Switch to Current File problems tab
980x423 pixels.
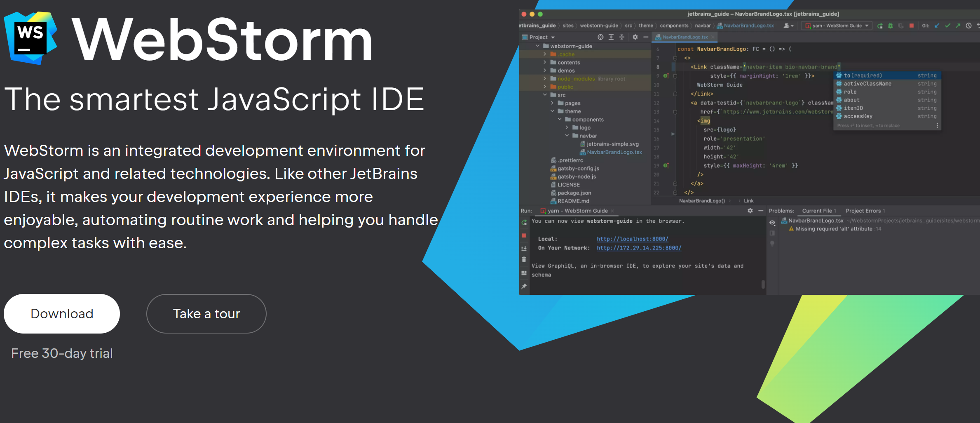[819, 211]
